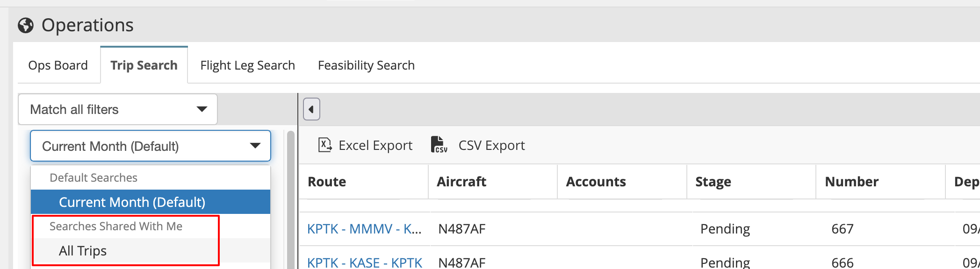Open the Feasibility Search tab
Image resolution: width=980 pixels, height=269 pixels.
[x=366, y=65]
